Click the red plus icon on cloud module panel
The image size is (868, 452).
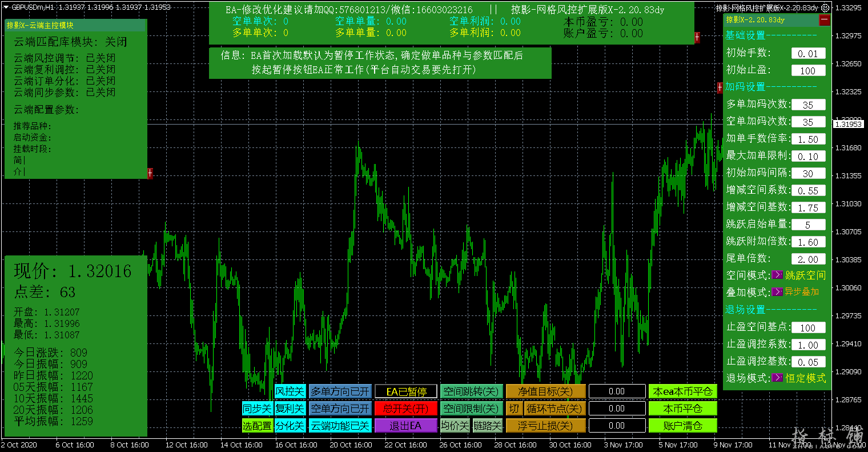coord(150,173)
